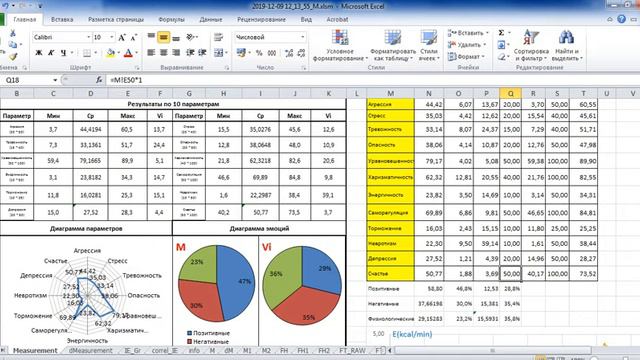Open Стили ячеек gallery
640x360 pixels.
(x=429, y=45)
